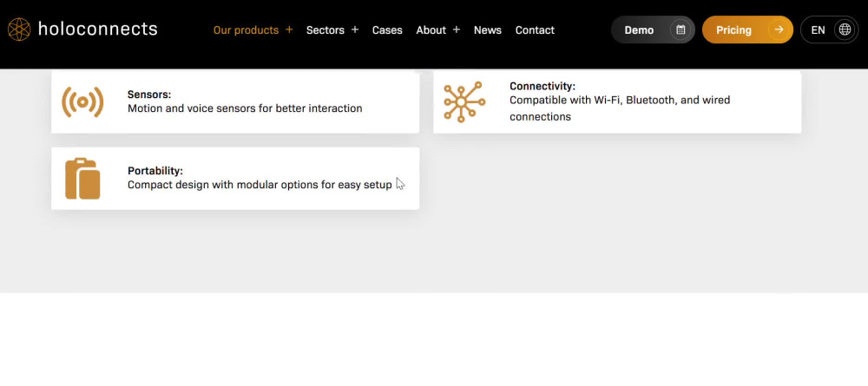This screenshot has width=868, height=386.
Task: Expand the plus next to About
Action: point(457,29)
